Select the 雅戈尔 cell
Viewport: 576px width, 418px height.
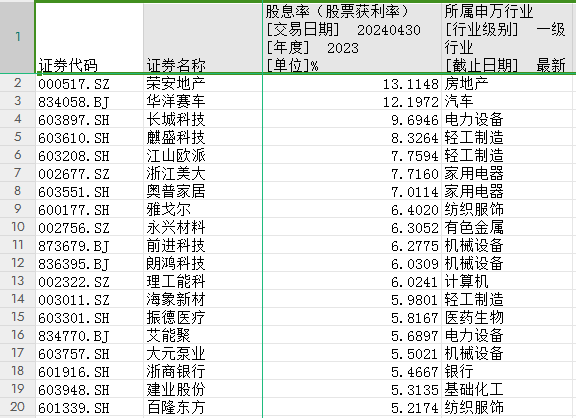tap(203, 209)
